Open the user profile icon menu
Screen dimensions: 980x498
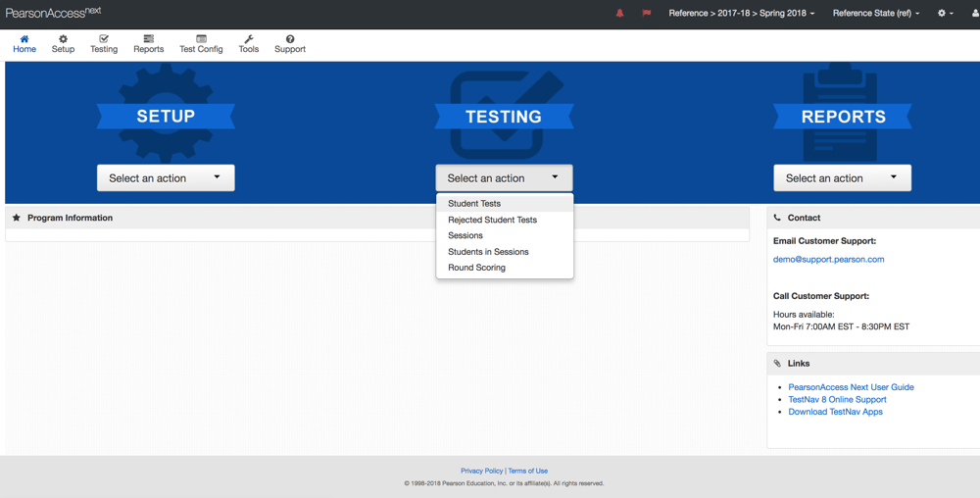coord(974,14)
